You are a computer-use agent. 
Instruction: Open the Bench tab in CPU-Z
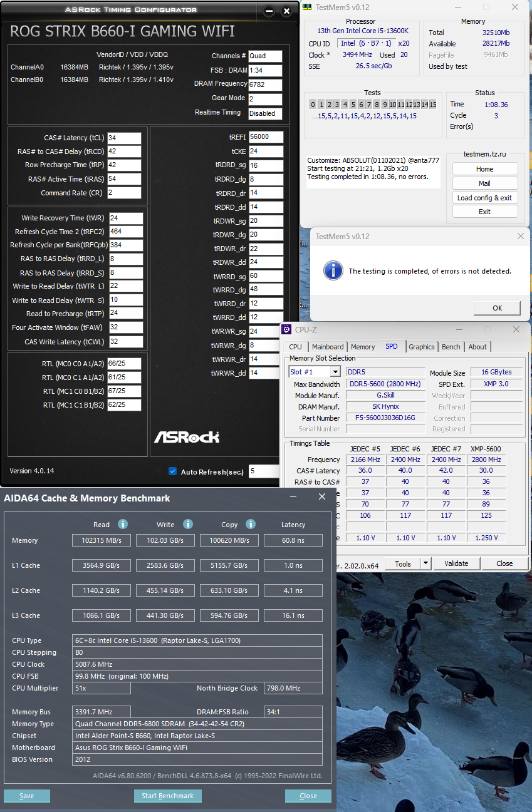[x=451, y=347]
